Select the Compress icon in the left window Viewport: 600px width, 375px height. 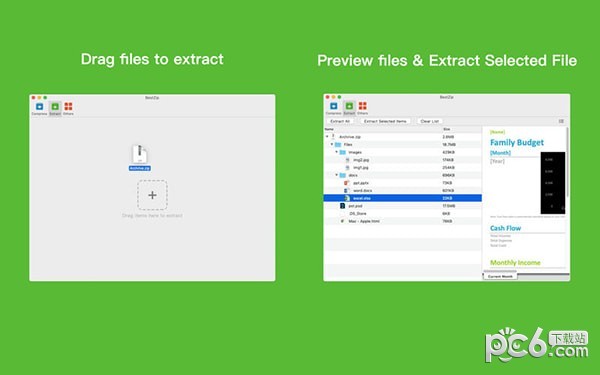[39, 107]
